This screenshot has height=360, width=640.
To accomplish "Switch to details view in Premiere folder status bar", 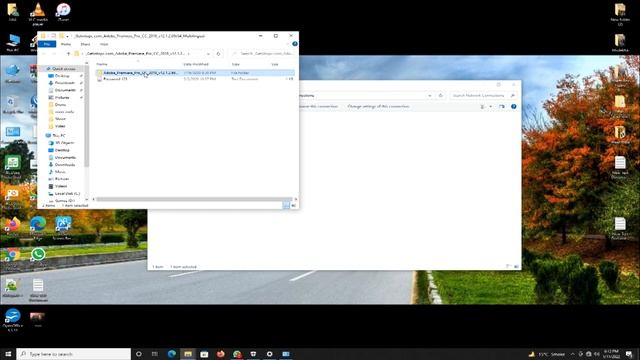I will pos(286,205).
